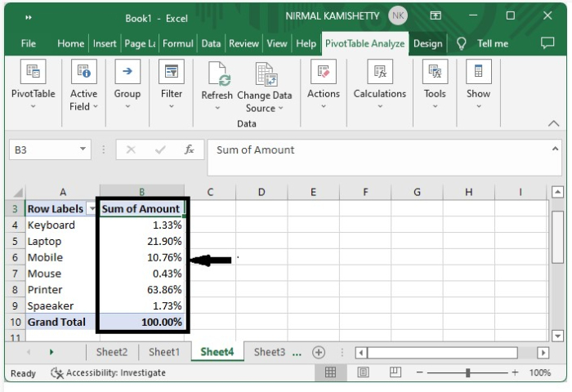Screen dimensions: 572x392
Task: Switch to Sheet3
Action: (x=270, y=352)
